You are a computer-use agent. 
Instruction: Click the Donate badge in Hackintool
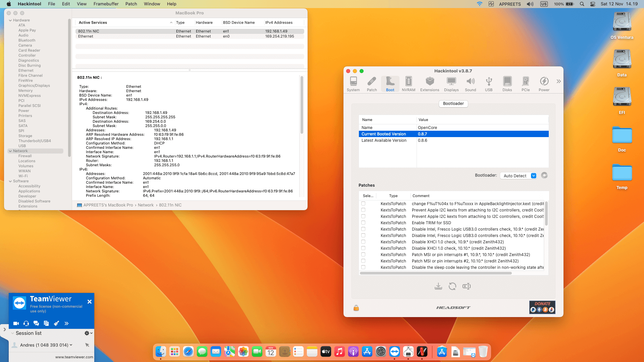tap(542, 307)
